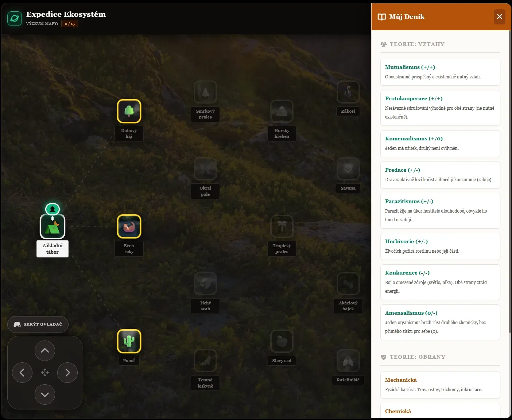Image resolution: width=512 pixels, height=420 pixels.
Task: Pan left with the left arrow
Action: [x=22, y=373]
